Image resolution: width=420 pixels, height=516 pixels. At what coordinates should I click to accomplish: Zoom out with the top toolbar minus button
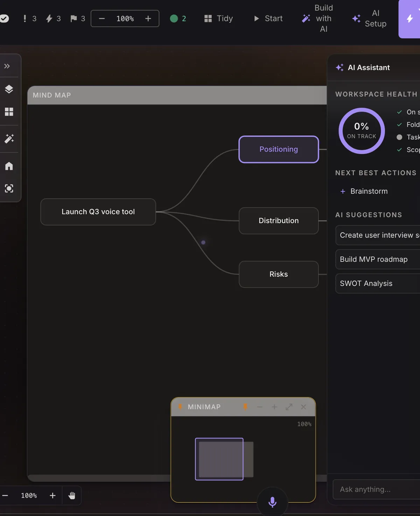click(x=102, y=19)
